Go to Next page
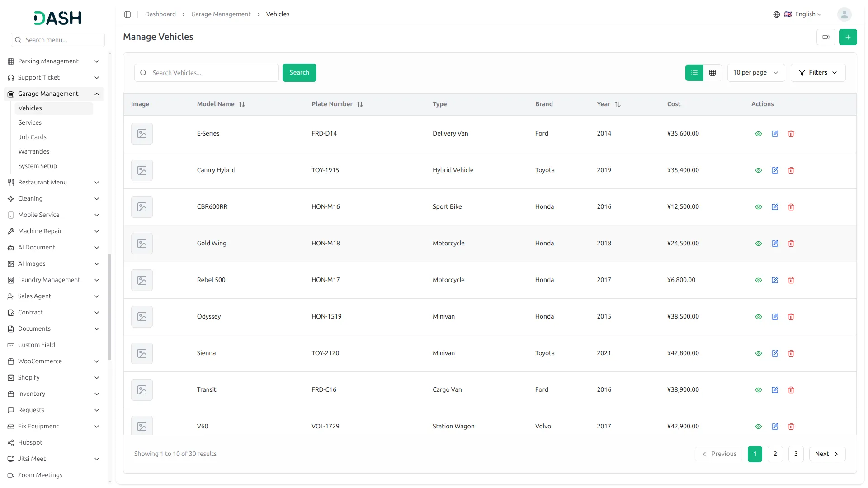The height and width of the screenshot is (488, 868). pyautogui.click(x=827, y=454)
